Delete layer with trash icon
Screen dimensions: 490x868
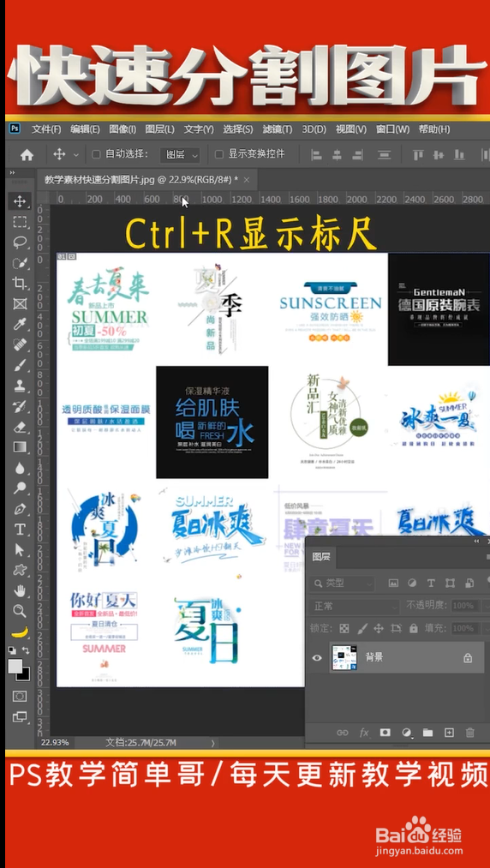(470, 733)
